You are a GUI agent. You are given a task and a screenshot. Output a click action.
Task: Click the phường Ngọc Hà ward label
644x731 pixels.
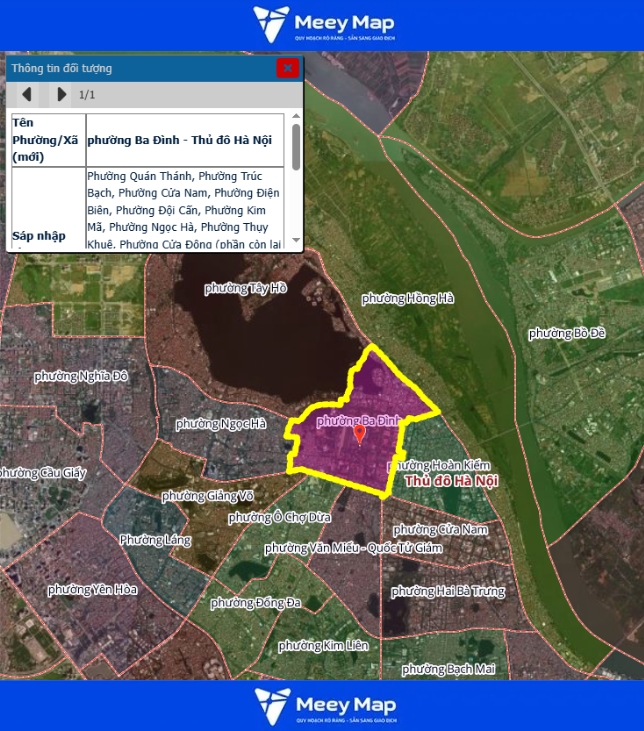coord(221,424)
